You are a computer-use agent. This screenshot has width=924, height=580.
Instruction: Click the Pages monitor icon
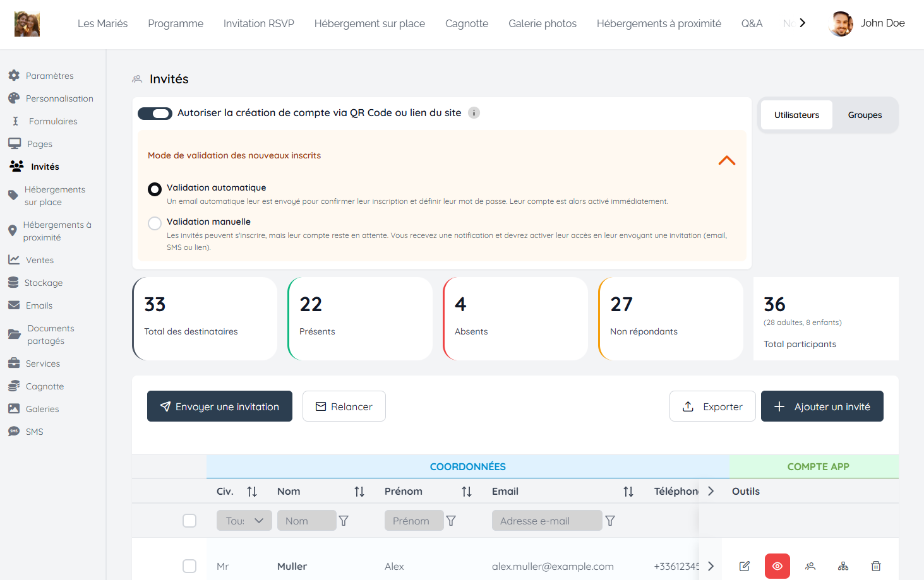click(x=15, y=143)
